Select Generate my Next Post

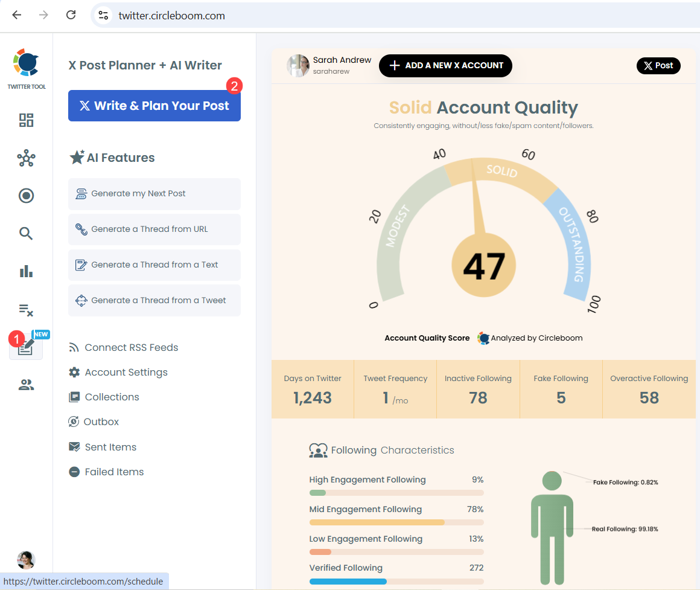coord(154,194)
